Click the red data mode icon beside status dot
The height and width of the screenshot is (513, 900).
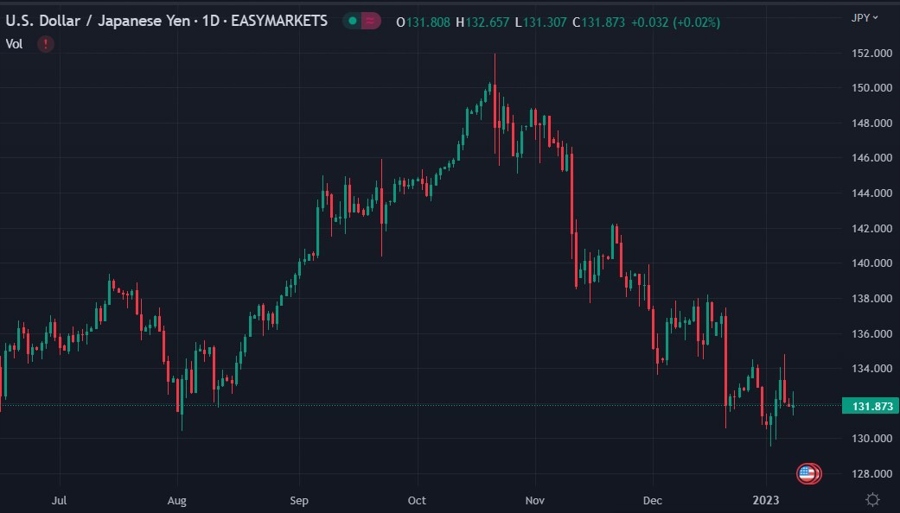coord(371,21)
